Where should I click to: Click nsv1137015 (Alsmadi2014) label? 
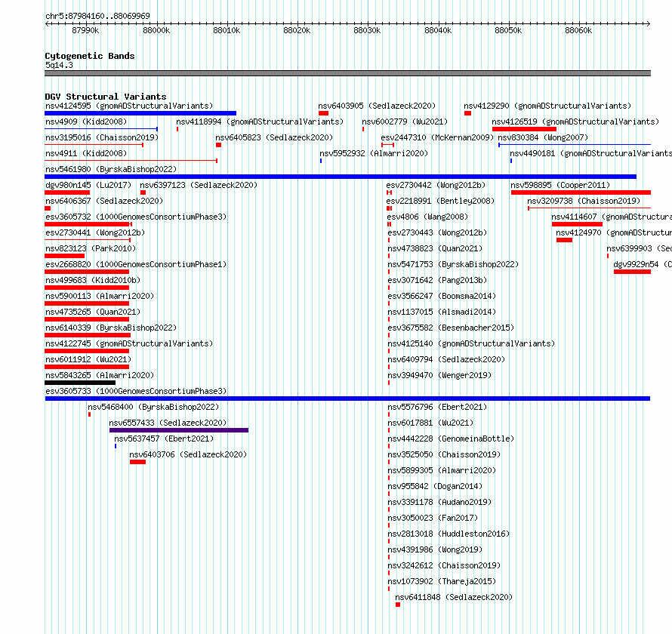point(442,312)
